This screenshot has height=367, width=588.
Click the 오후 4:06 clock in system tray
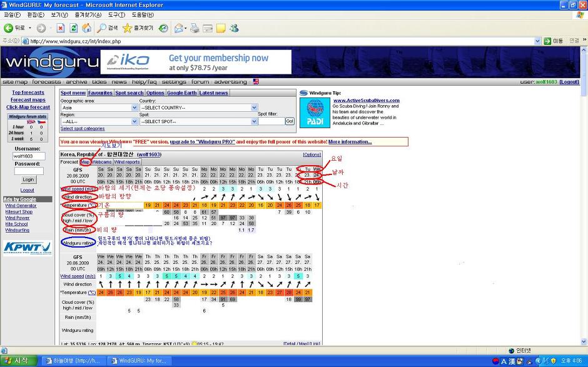(x=570, y=361)
